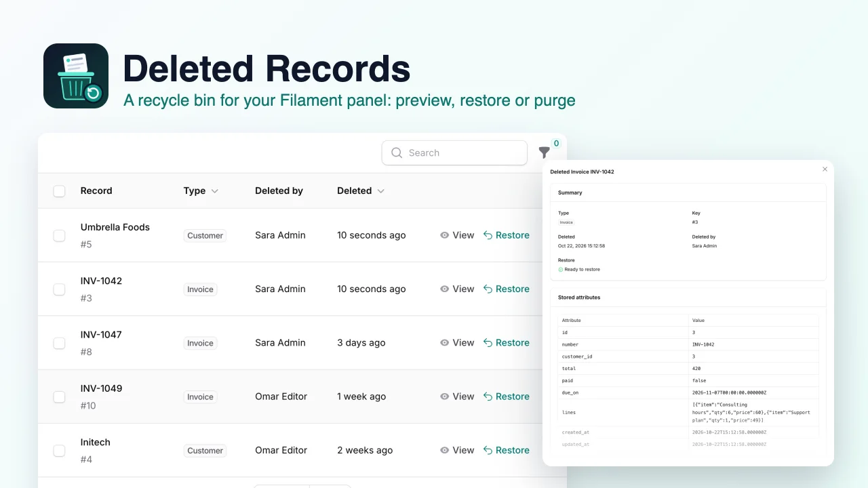The image size is (868, 488).
Task: View the Umbrella Foods deleted record
Action: (x=457, y=235)
